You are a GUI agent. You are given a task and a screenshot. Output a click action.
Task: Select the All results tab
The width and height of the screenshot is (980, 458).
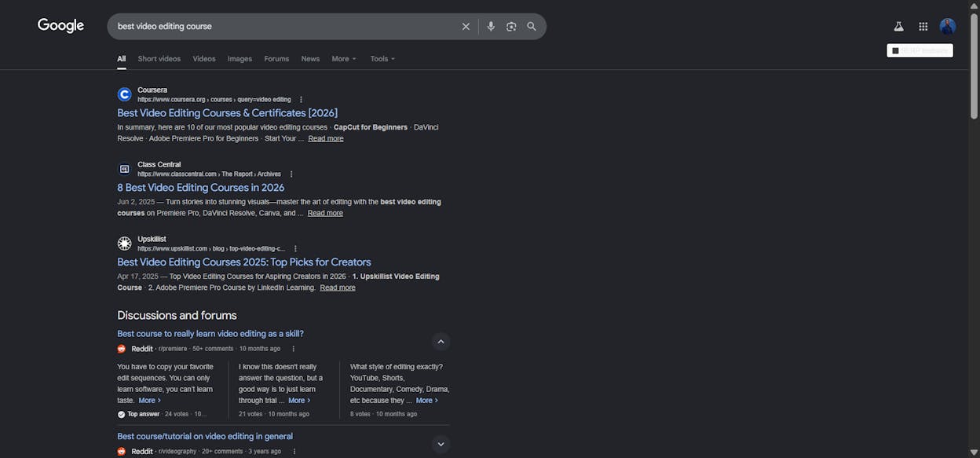tap(122, 59)
